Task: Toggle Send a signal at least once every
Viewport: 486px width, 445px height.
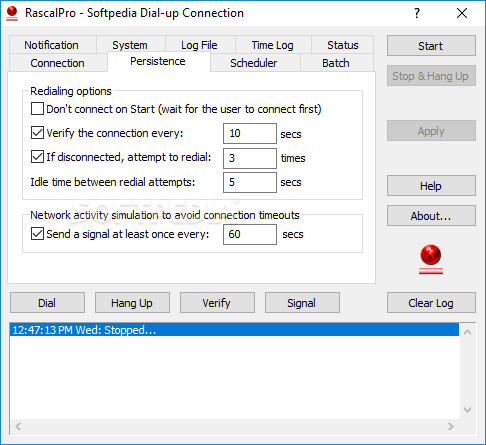Action: point(37,234)
